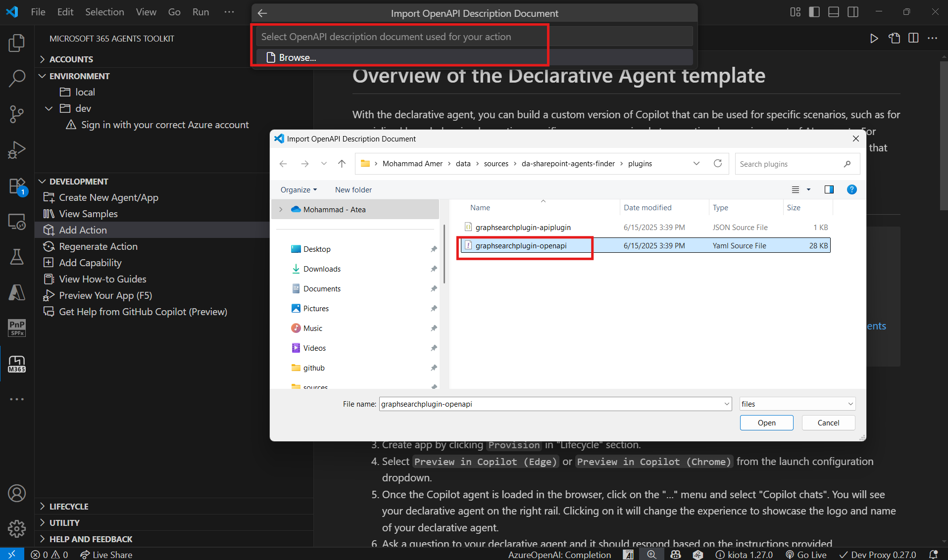This screenshot has height=560, width=948.
Task: Click the remote window status bar icon
Action: [x=12, y=555]
